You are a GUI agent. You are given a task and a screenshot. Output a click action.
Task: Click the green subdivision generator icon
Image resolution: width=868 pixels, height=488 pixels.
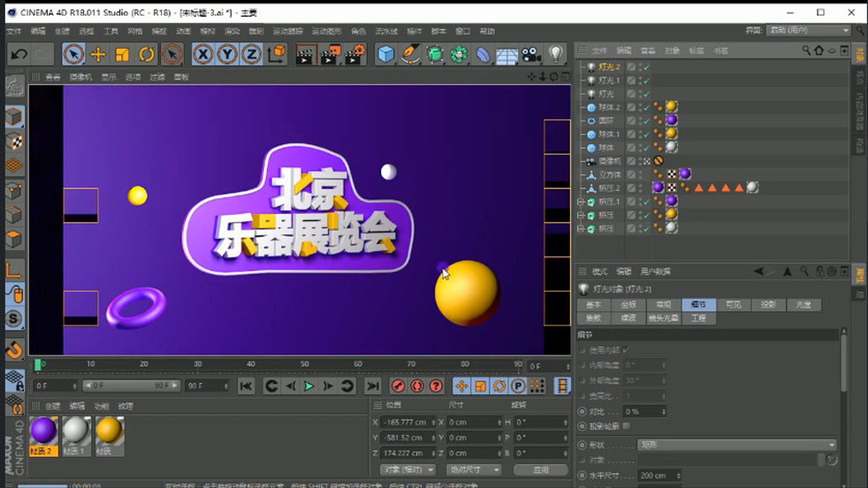(435, 54)
